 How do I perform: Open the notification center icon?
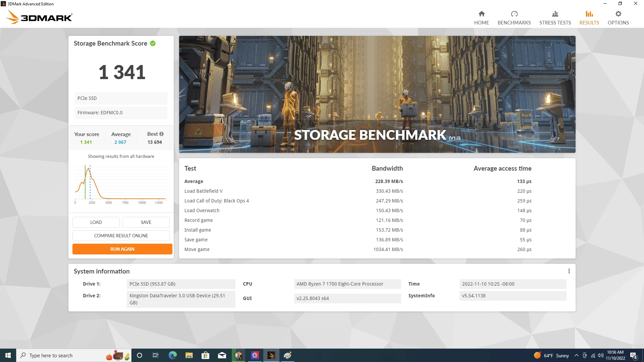[634, 355]
